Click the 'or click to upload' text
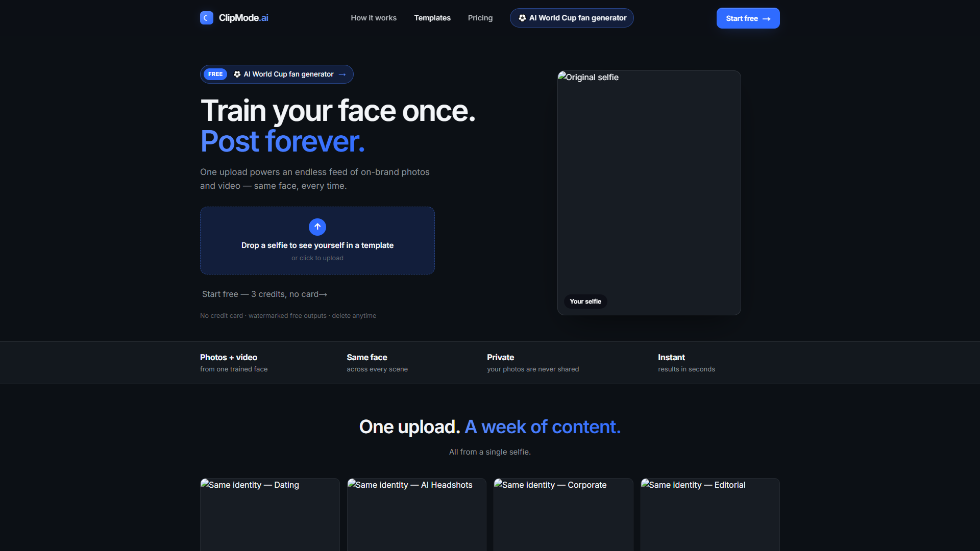 317,258
